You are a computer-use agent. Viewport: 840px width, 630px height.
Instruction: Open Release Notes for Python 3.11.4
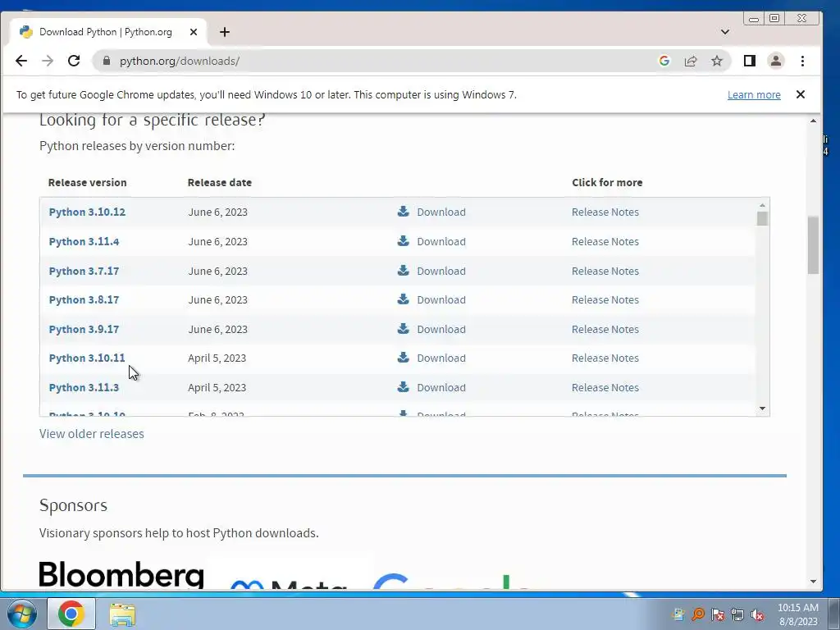click(605, 242)
